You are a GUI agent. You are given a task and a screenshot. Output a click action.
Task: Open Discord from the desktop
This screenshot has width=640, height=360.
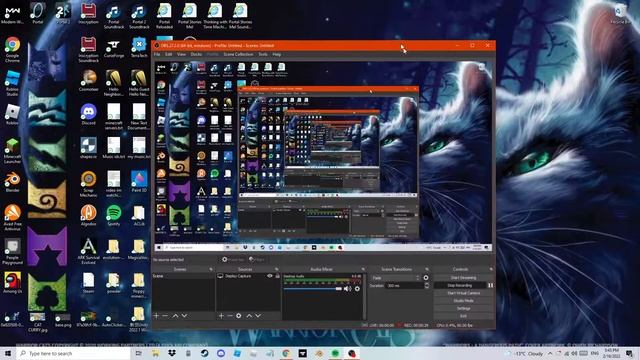[x=89, y=114]
